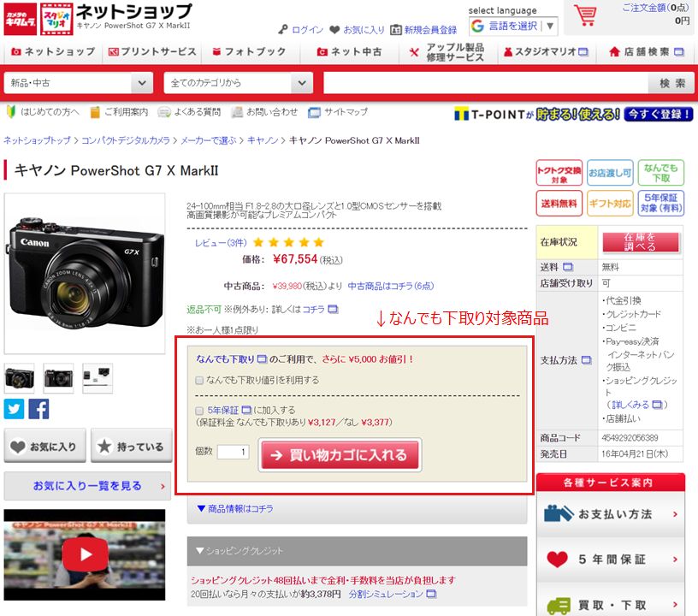
Task: Open the 新品・中古 condition dropdown
Action: coord(79,83)
